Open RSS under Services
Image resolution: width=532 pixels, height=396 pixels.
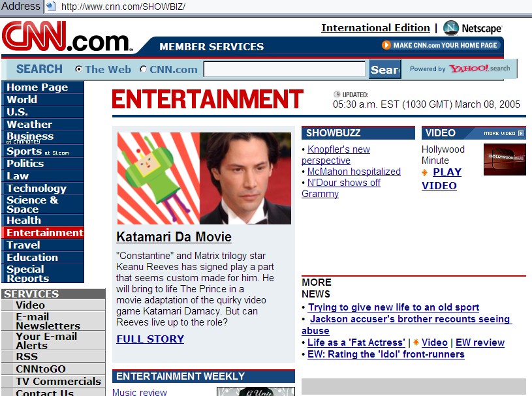[25, 357]
